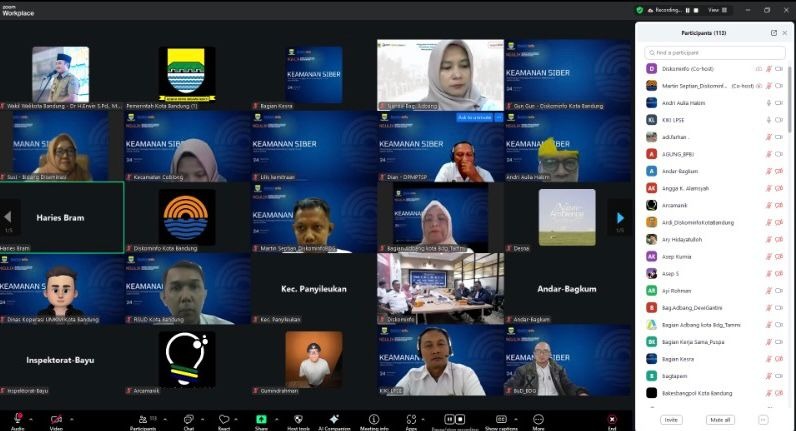The image size is (796, 431).
Task: Open the More options menu
Action: 538,421
